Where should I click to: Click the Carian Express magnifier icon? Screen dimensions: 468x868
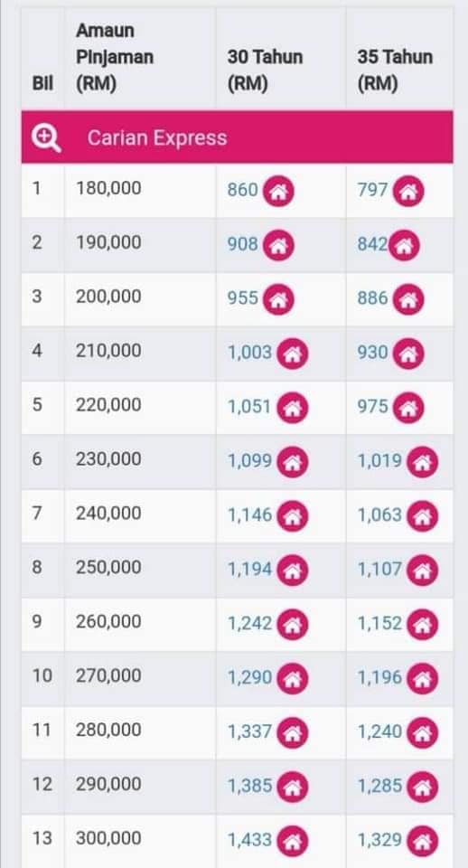(46, 137)
